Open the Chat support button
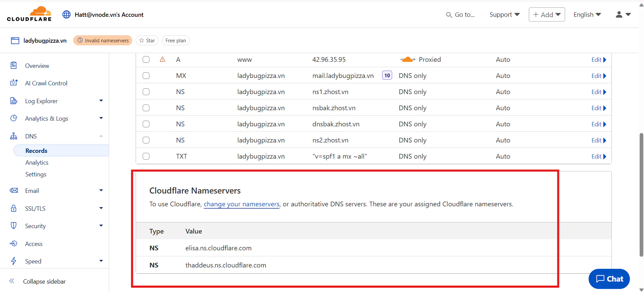This screenshot has height=293, width=644. (x=609, y=279)
